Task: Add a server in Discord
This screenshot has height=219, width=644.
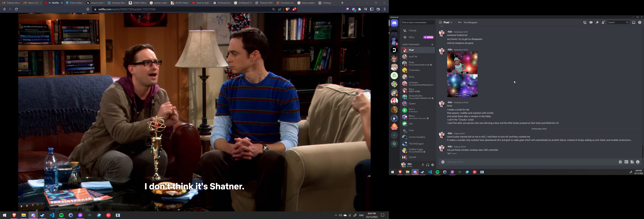Action: [394, 135]
